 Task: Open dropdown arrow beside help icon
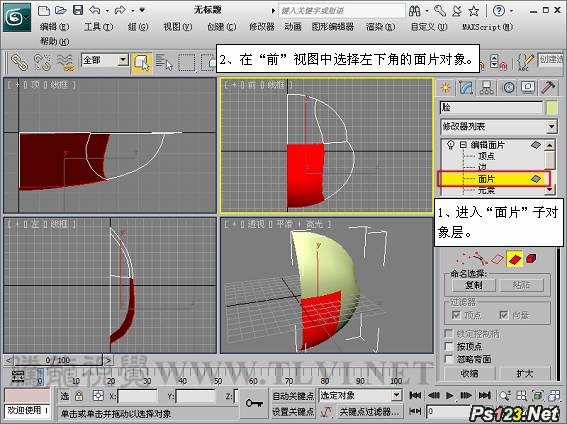point(511,11)
